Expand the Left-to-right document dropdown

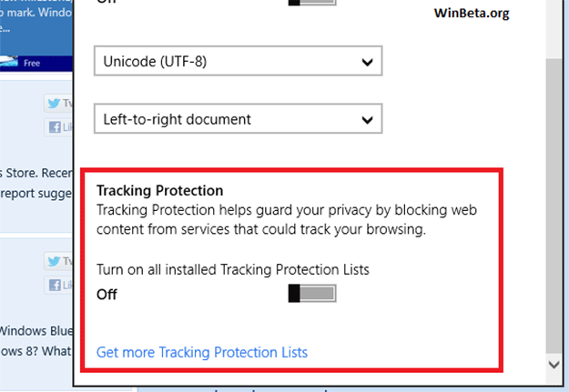coord(237,119)
